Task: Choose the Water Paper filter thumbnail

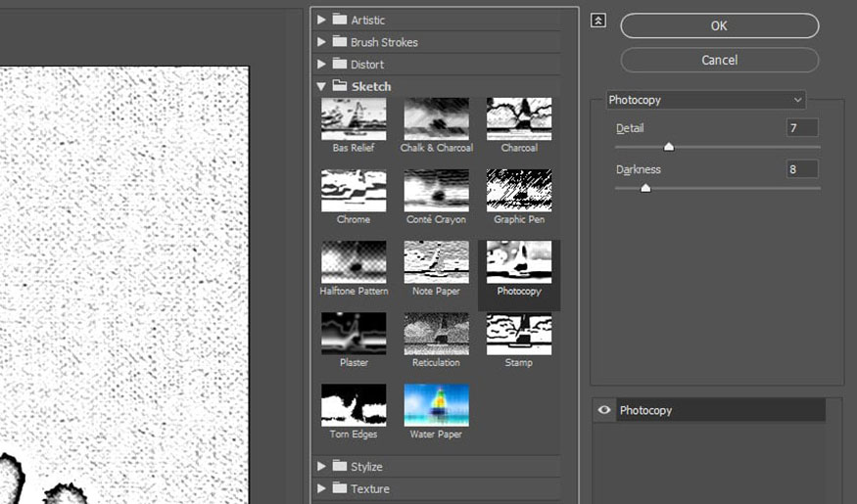Action: pos(436,405)
